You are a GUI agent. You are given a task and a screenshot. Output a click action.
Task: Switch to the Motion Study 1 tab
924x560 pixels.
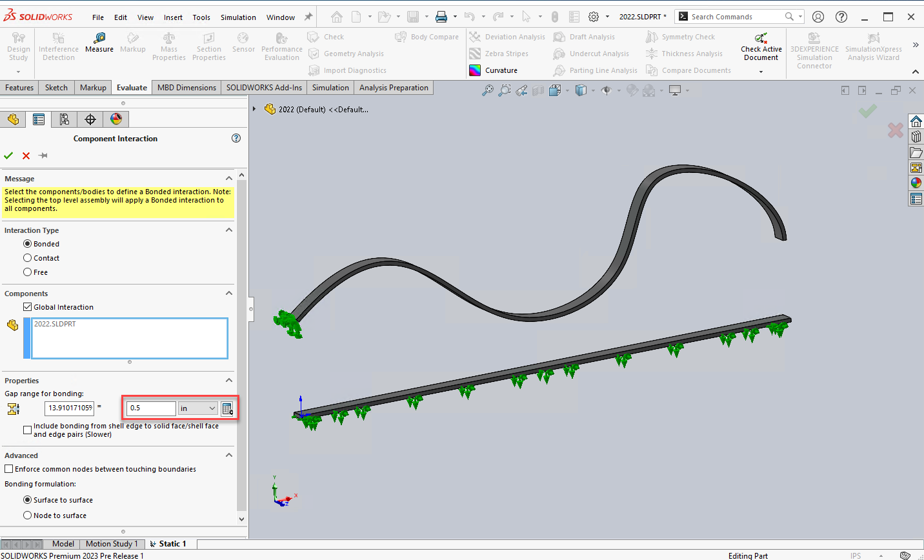[x=111, y=543]
